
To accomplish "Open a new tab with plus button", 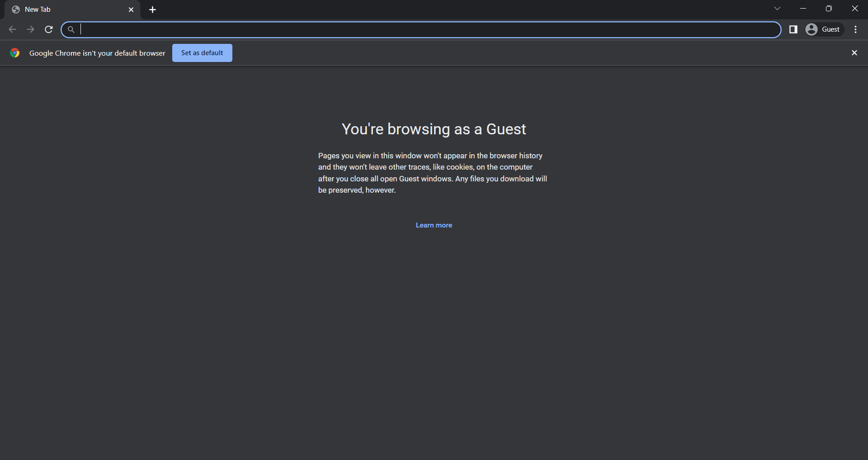I will pos(152,9).
